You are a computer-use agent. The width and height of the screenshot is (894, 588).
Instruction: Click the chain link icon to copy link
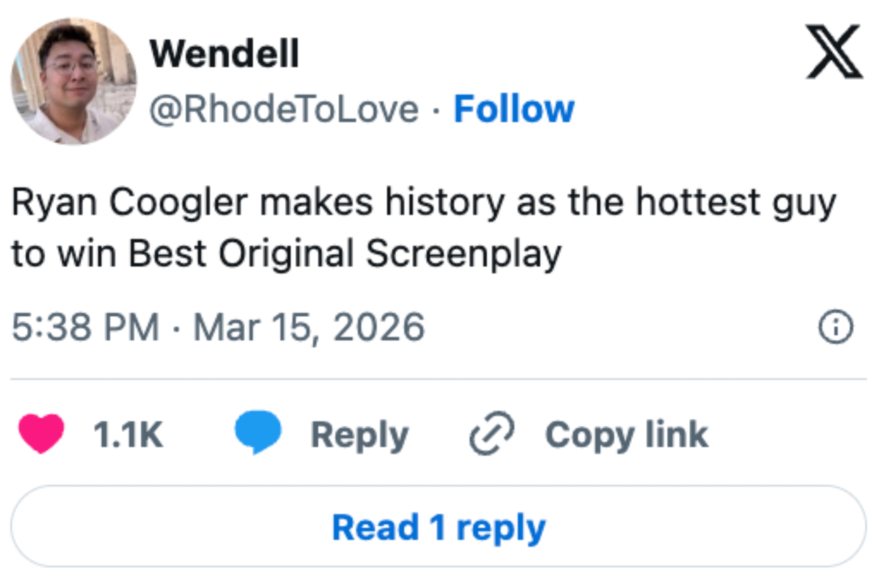(492, 432)
